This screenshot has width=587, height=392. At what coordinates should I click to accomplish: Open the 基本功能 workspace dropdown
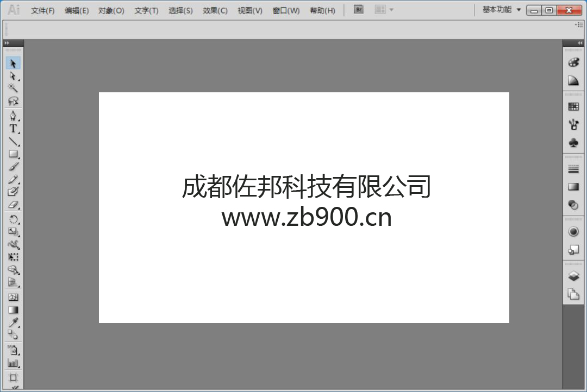[x=502, y=10]
